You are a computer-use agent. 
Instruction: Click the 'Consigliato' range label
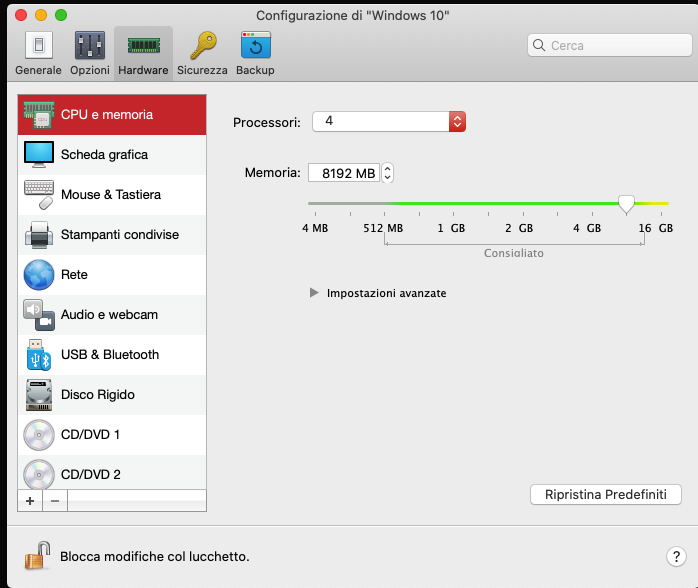tap(514, 253)
